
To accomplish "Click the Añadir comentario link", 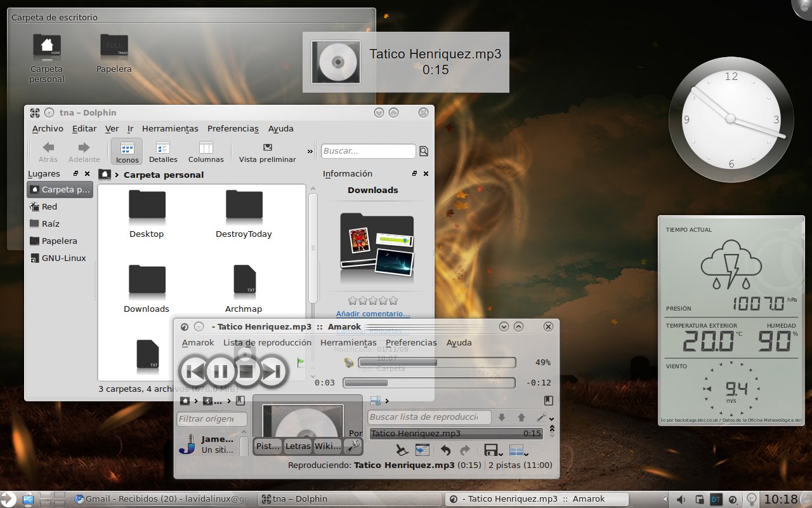I will 373,314.
